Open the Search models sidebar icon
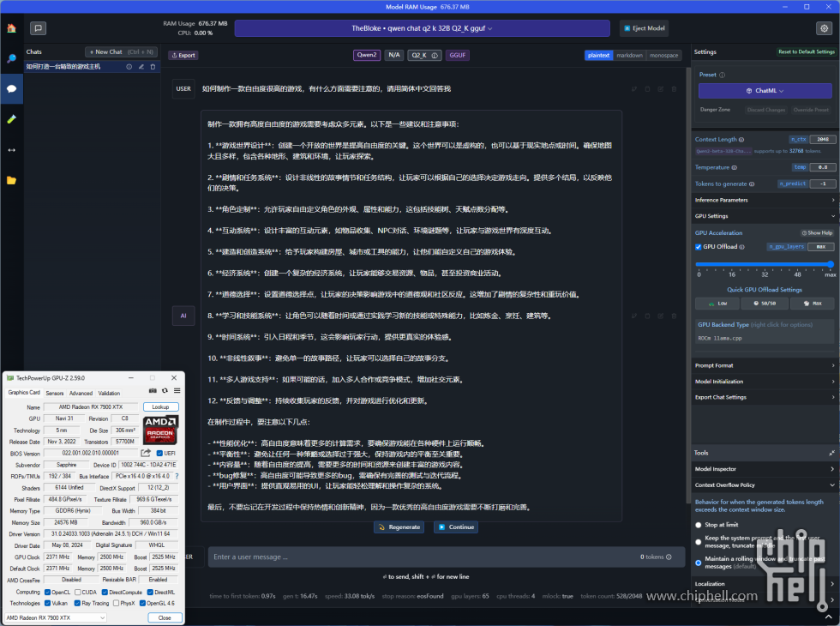The width and height of the screenshot is (840, 626). (11, 58)
